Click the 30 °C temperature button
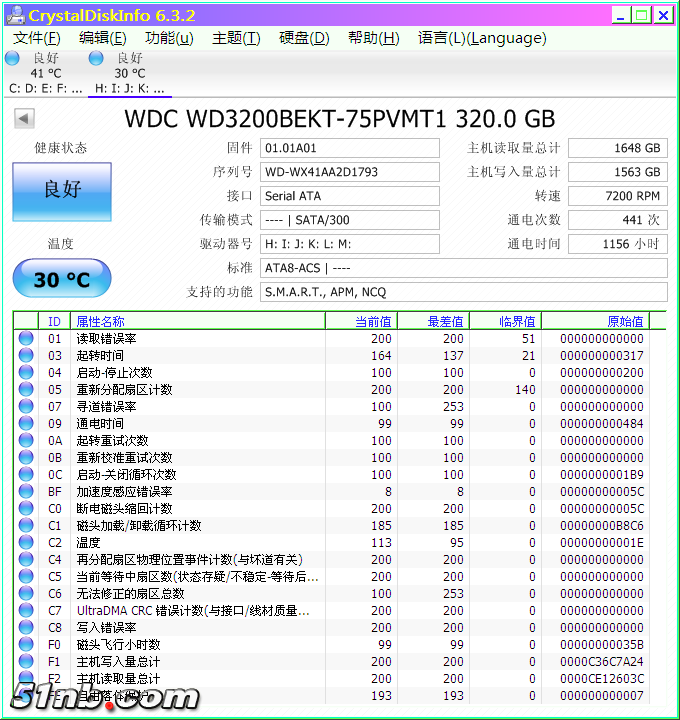 coord(62,279)
